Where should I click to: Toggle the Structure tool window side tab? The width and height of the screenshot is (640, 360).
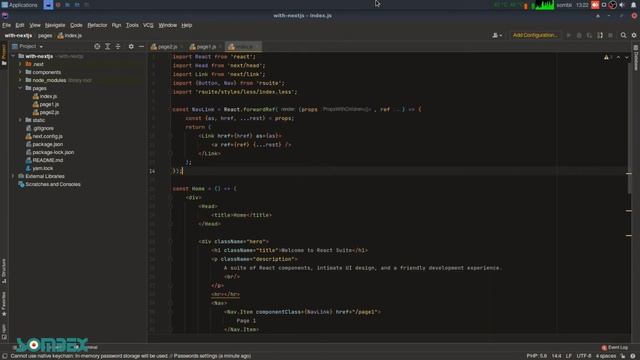(x=4, y=271)
